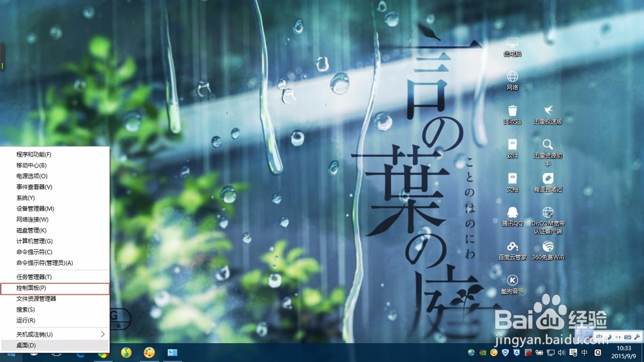Toggle 中 mode on floating IME bar
The image size is (644, 362).
point(600,337)
